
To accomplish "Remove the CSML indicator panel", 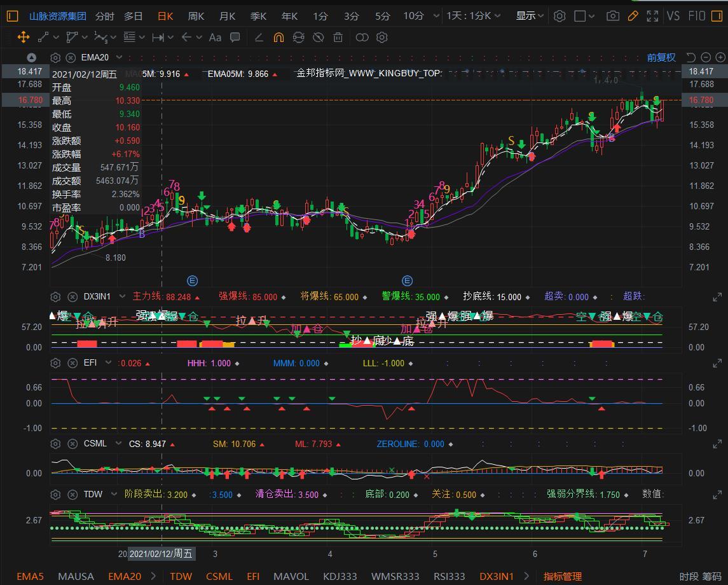I will 72,444.
